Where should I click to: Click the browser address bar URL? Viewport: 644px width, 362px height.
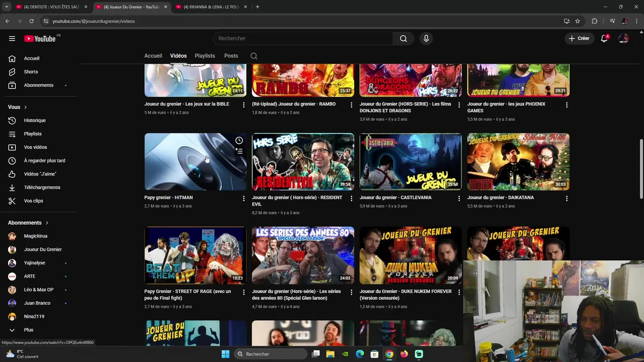(94, 21)
